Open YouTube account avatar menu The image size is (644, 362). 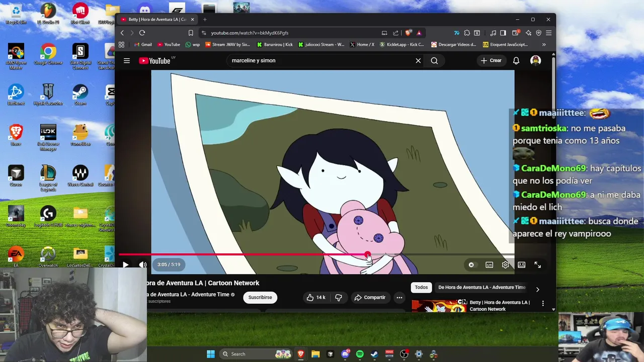point(535,61)
